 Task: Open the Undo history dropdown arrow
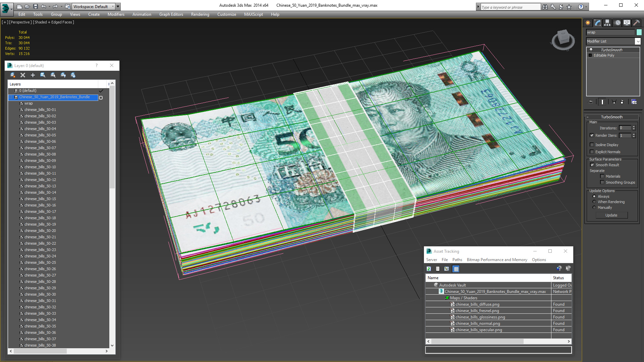point(49,6)
